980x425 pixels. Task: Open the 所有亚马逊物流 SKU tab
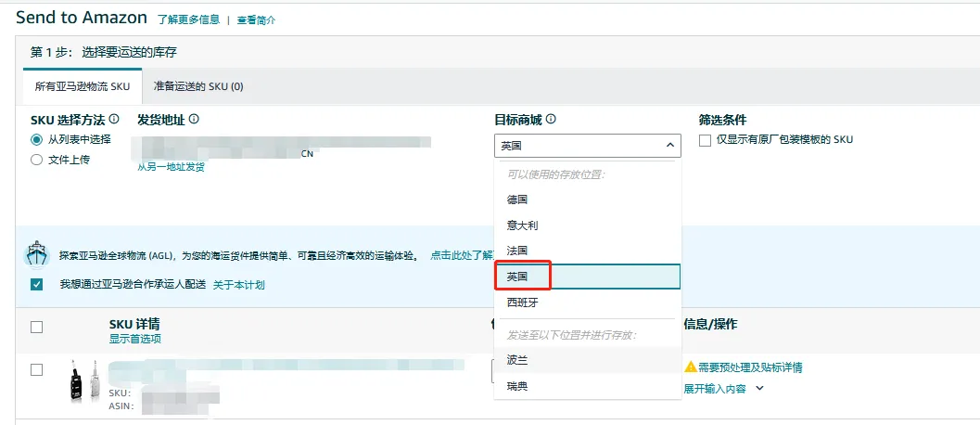(83, 86)
